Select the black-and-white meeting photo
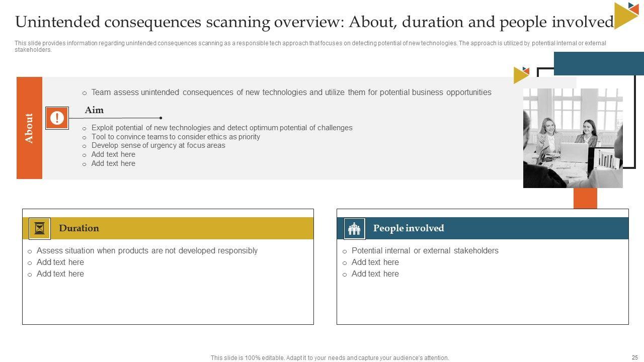The height and width of the screenshot is (362, 644). click(573, 138)
